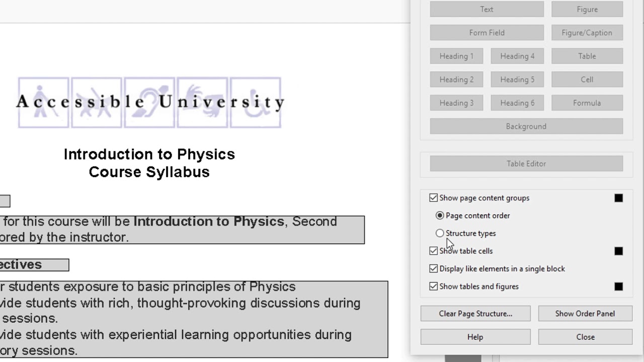Tag selection as Heading 5
Screen dimensions: 644x362
(517, 79)
